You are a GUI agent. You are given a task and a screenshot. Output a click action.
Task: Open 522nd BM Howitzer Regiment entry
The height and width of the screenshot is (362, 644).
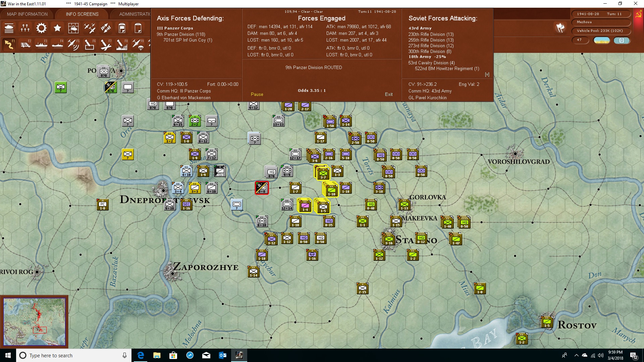tap(447, 68)
